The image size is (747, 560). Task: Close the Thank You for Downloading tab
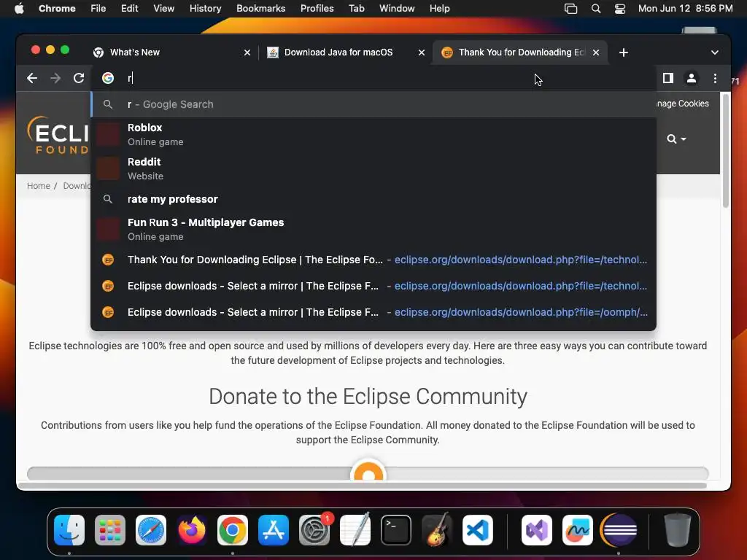[596, 52]
